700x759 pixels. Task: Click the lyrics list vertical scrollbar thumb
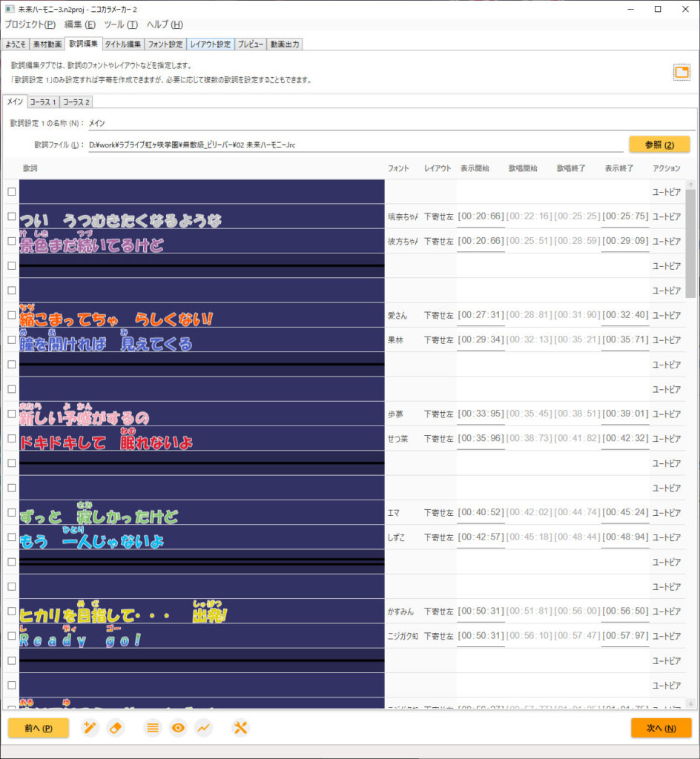tap(691, 245)
